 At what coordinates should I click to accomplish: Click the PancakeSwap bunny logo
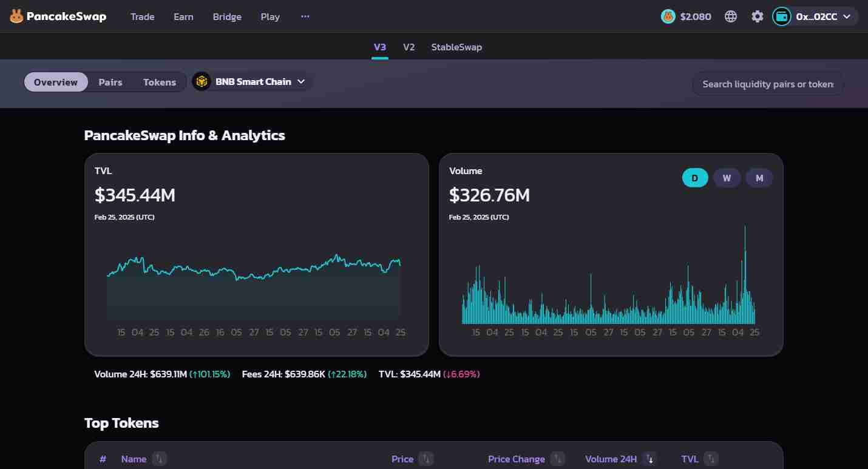click(16, 16)
